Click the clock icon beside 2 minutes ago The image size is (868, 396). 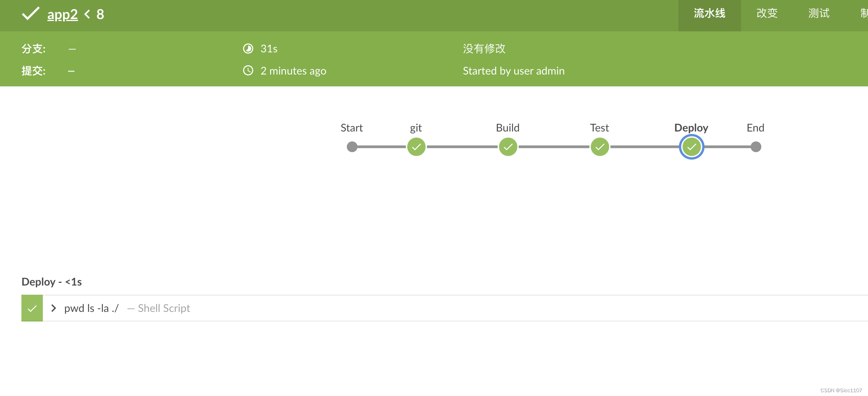click(x=248, y=71)
